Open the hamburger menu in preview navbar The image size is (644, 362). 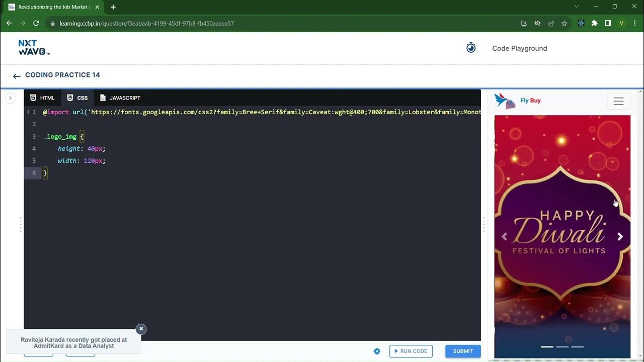point(618,101)
